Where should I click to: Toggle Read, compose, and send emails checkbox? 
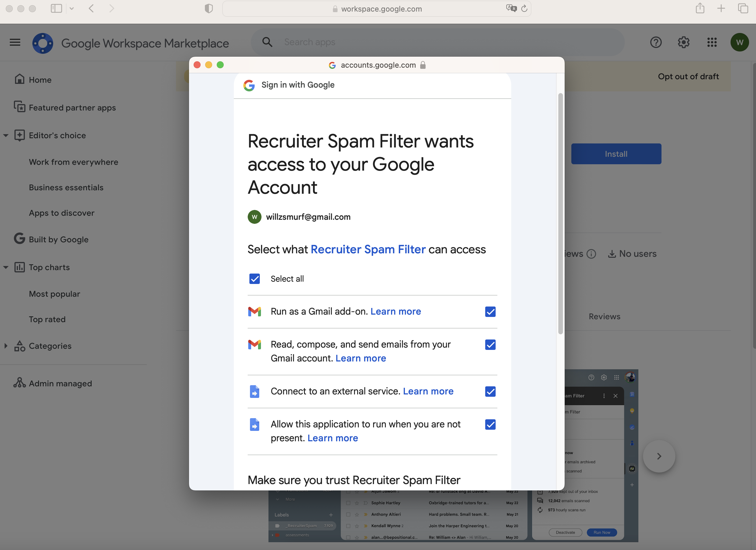[490, 345]
